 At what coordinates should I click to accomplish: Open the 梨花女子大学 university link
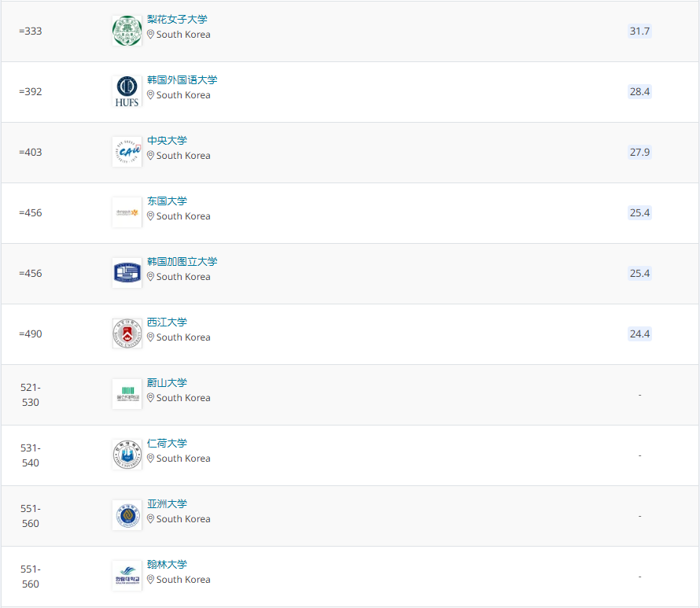click(177, 19)
